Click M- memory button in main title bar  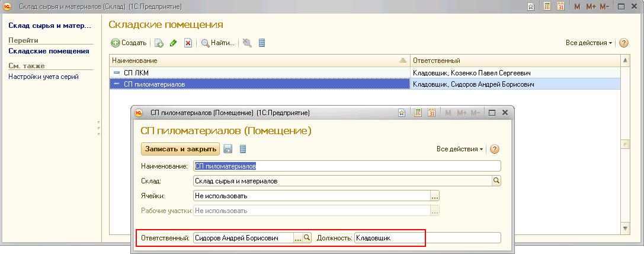[604, 7]
